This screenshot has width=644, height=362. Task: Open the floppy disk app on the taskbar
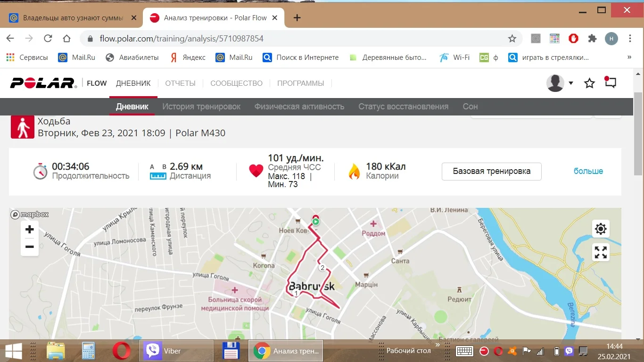pos(231,351)
